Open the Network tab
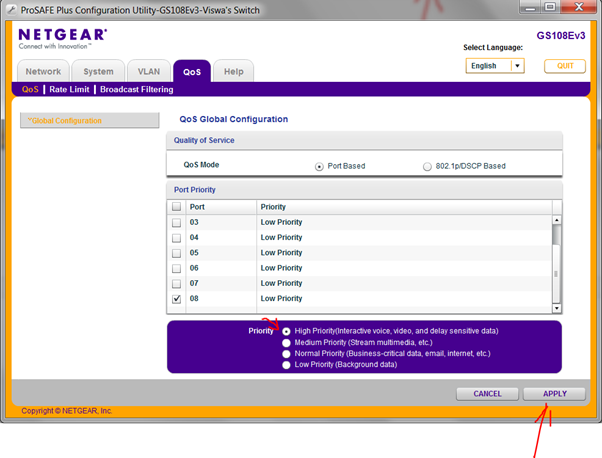The image size is (602, 458). pyautogui.click(x=43, y=71)
